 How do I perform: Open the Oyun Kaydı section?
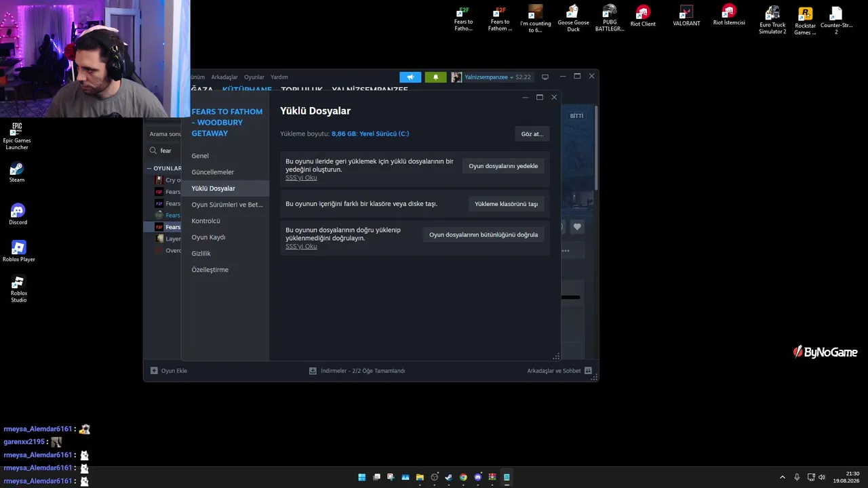click(x=225, y=237)
